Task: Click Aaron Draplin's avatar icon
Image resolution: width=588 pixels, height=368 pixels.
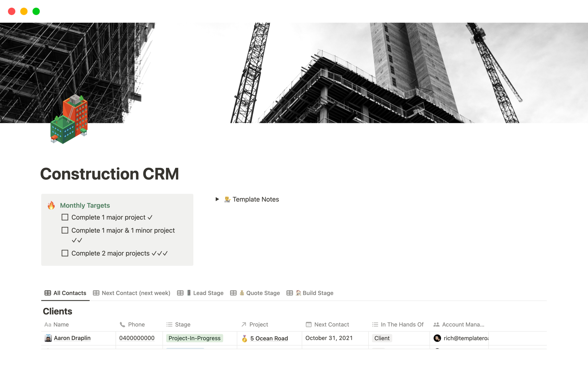Action: pyautogui.click(x=48, y=338)
